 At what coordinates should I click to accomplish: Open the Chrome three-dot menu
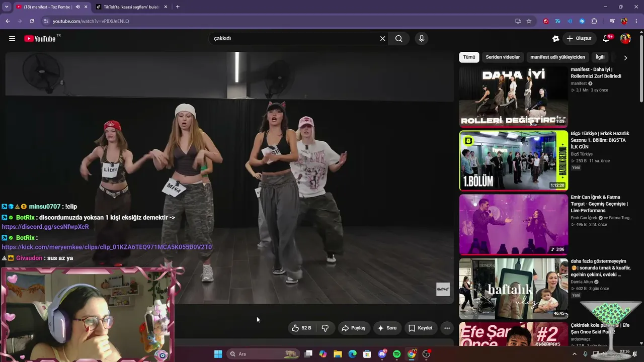point(637,21)
